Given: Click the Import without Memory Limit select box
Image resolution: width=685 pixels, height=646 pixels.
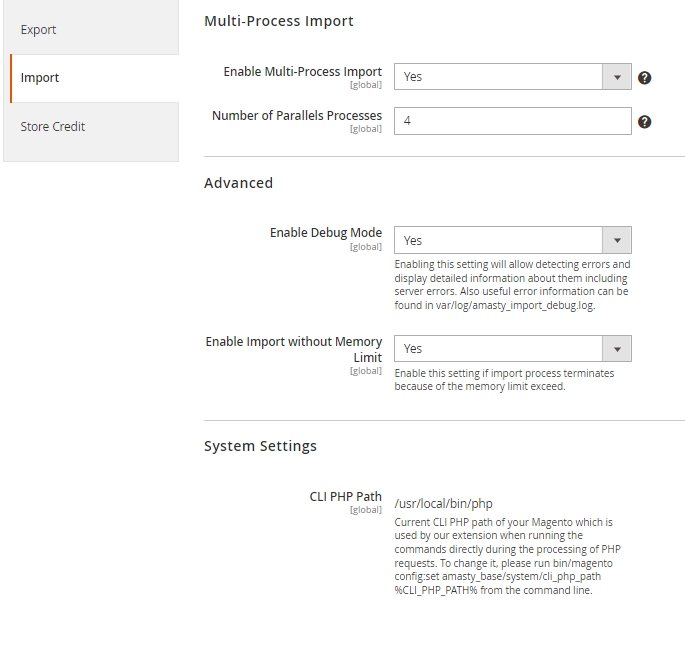Looking at the screenshot, I should tap(512, 349).
